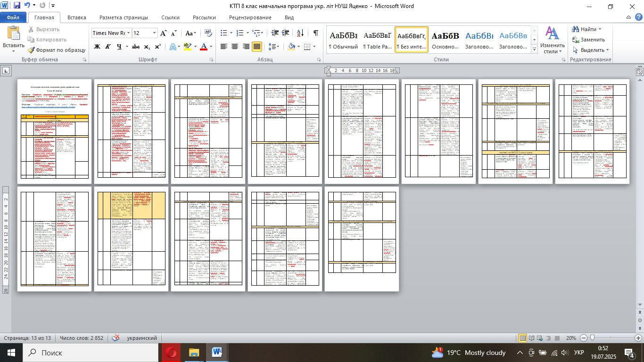Viewport: 644px width, 362px height.
Task: Toggle Justify alignment
Action: point(257,47)
